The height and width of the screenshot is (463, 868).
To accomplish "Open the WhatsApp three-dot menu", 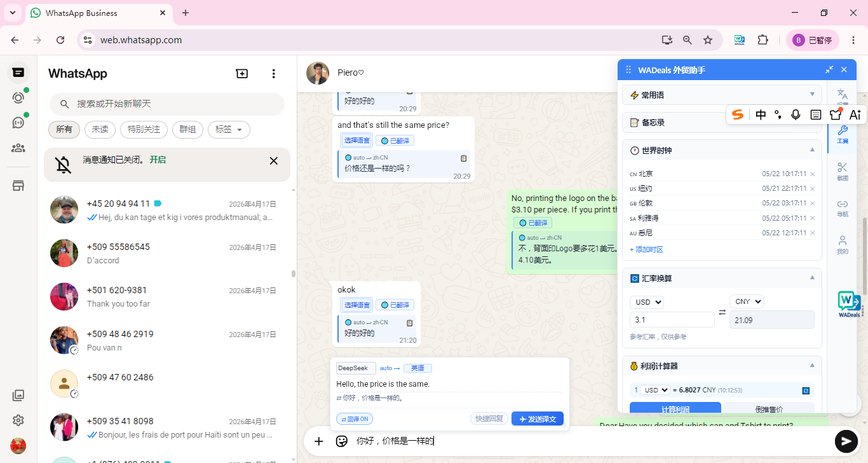I will pyautogui.click(x=274, y=74).
